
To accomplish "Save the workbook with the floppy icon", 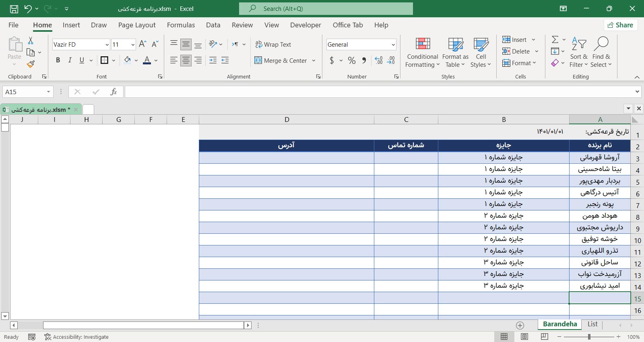I will click(14, 8).
